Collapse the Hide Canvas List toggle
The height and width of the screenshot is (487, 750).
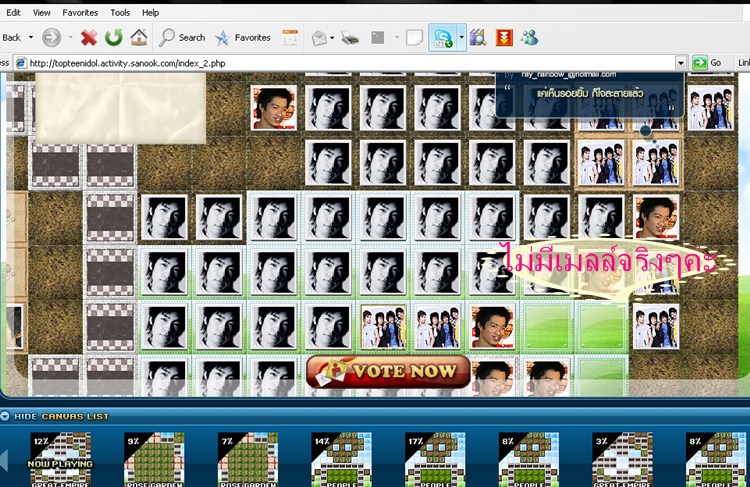click(x=55, y=416)
